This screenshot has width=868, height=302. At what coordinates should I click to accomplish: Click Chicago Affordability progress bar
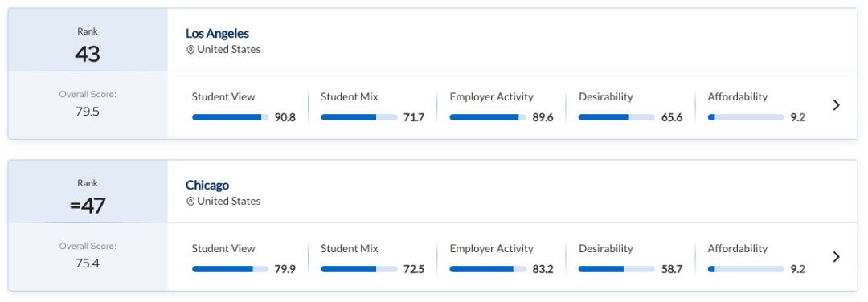746,269
